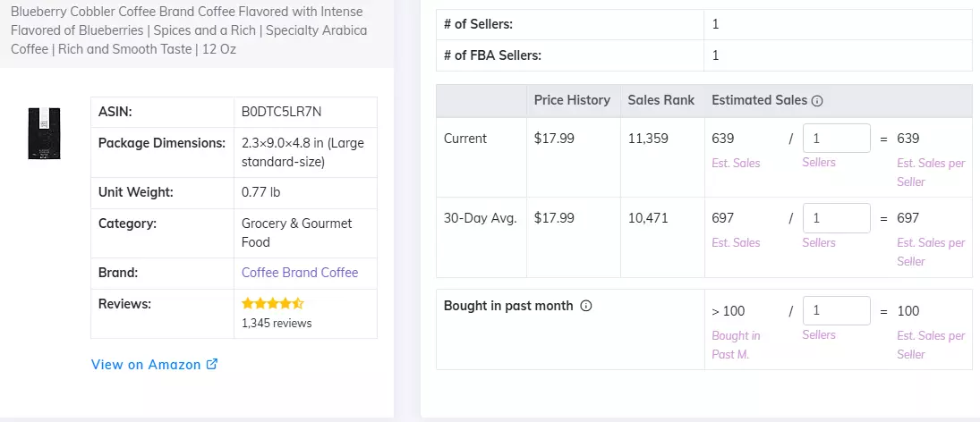Image resolution: width=980 pixels, height=422 pixels.
Task: Click the Bought in past month info icon
Action: 585,306
